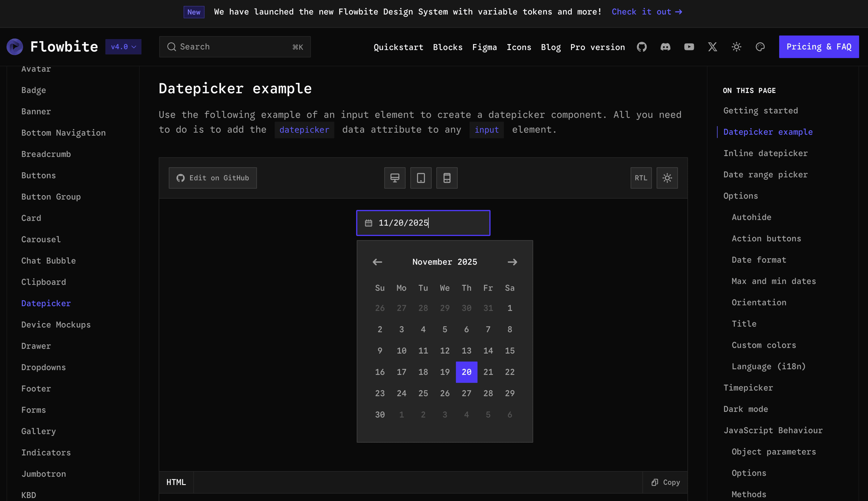The image size is (868, 501).
Task: Toggle site light mode in the navbar
Action: pyautogui.click(x=736, y=47)
